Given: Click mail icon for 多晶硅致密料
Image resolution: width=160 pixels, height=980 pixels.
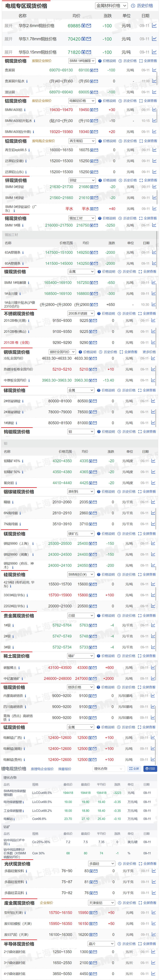Looking at the screenshot, I should click(96, 882).
